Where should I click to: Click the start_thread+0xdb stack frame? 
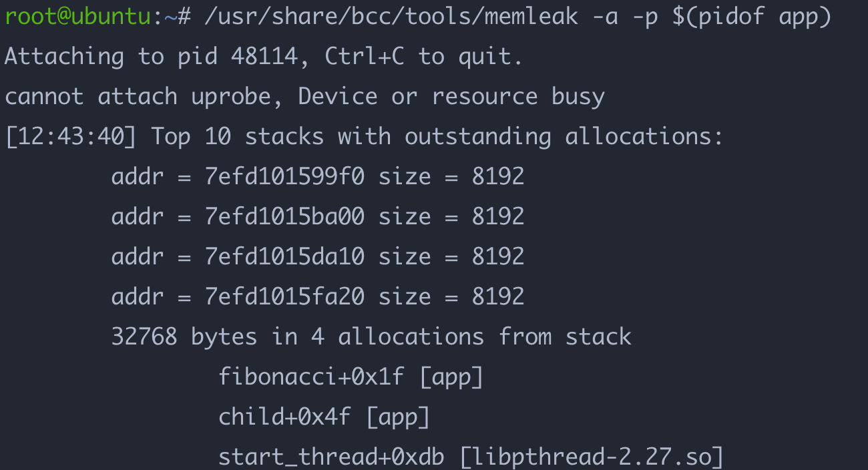pyautogui.click(x=331, y=457)
